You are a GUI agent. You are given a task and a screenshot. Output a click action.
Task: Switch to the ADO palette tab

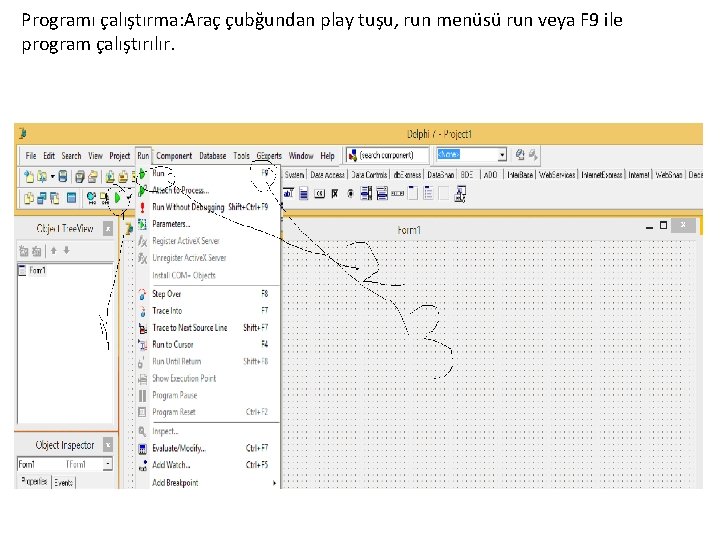click(490, 174)
